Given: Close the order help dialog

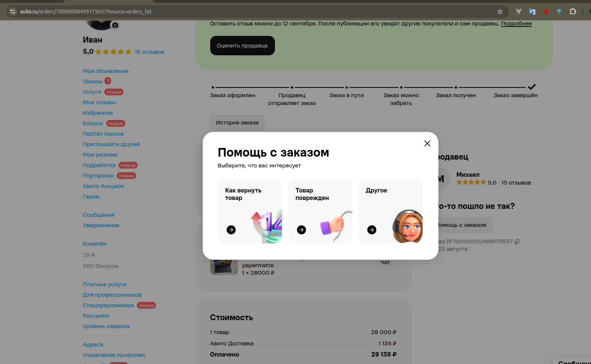Looking at the screenshot, I should tap(427, 144).
